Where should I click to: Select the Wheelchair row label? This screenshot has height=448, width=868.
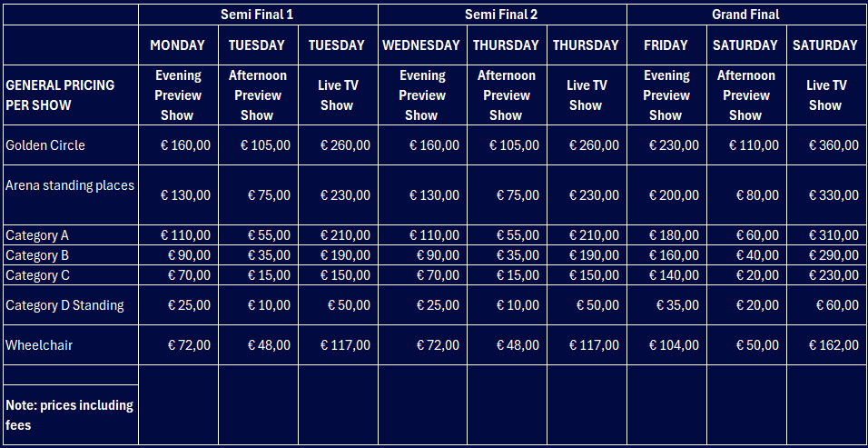(x=39, y=345)
